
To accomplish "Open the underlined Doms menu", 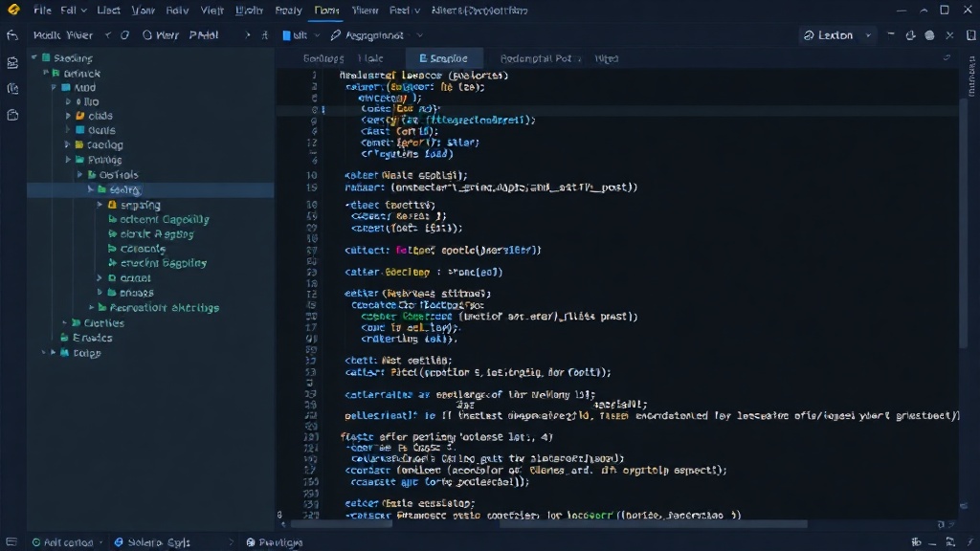I will pos(327,10).
